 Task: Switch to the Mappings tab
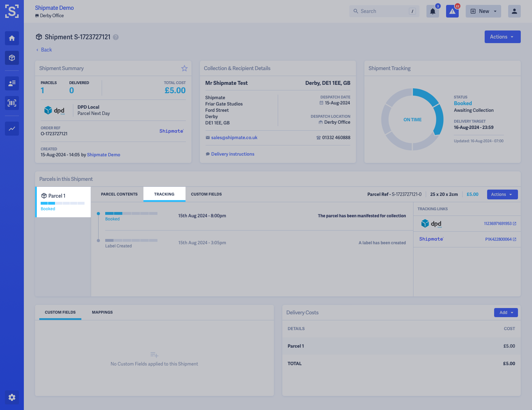pyautogui.click(x=102, y=312)
